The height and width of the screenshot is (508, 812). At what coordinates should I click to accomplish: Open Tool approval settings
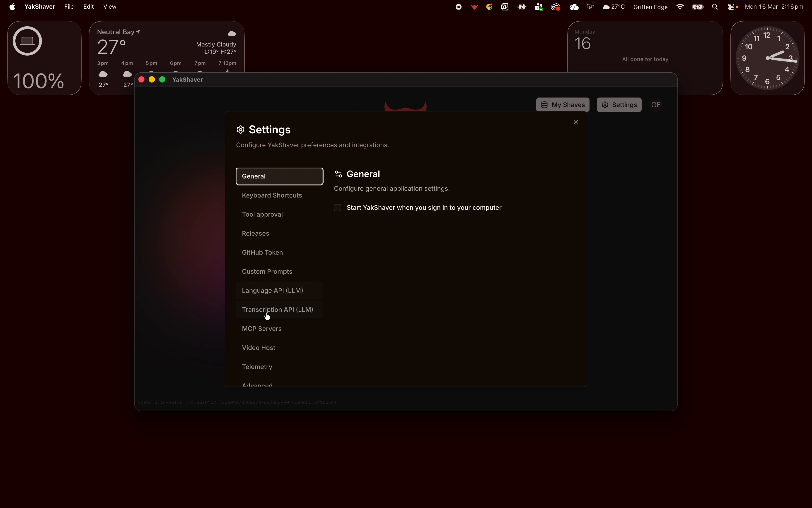coord(280,214)
